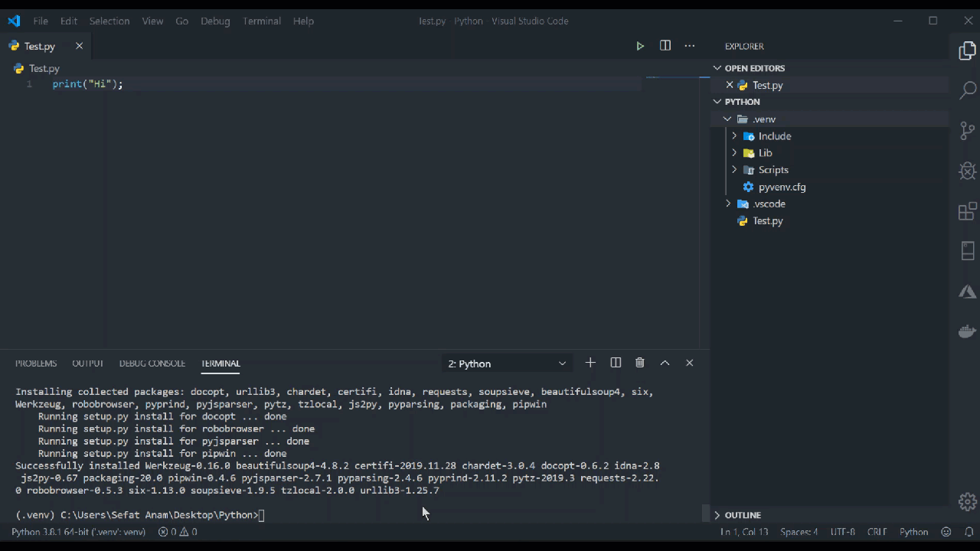Split the editor right
The width and height of the screenshot is (980, 551).
tap(665, 46)
